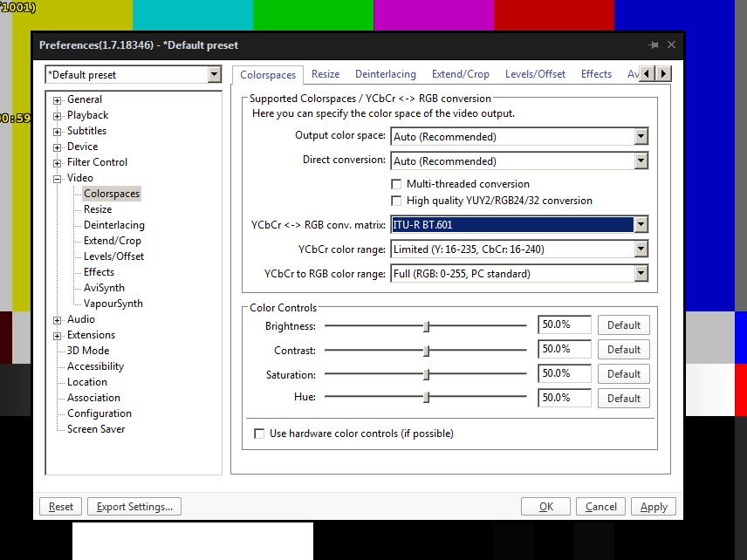Viewport: 747px width, 560px height.
Task: Select Colorspaces in the Video tree
Action: coord(112,194)
